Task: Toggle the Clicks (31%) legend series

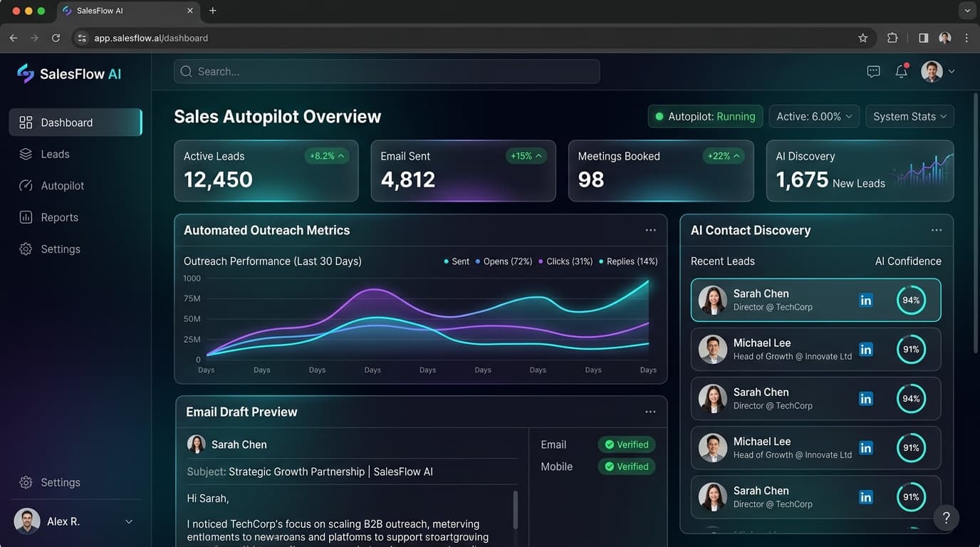Action: tap(565, 261)
